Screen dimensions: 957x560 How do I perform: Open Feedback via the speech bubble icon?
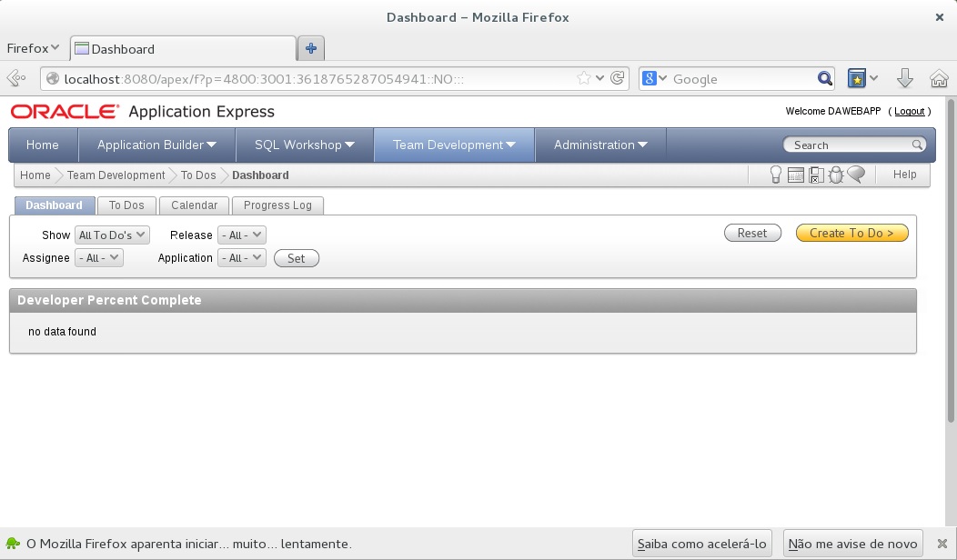coord(855,175)
